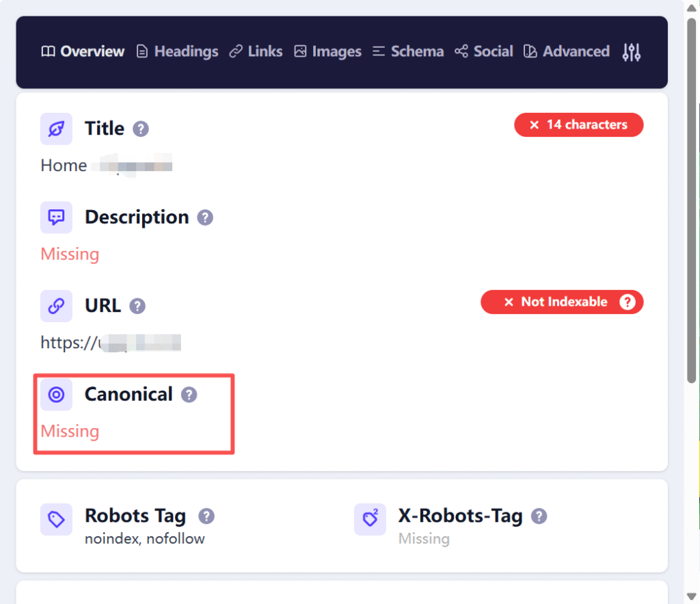This screenshot has width=700, height=604.
Task: Go to the Schema tab
Action: pos(408,51)
